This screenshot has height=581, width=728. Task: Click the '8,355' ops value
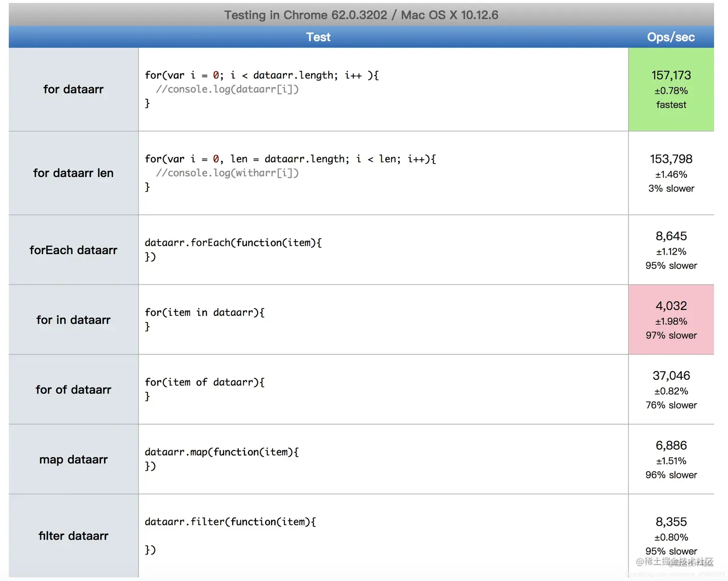[x=671, y=522]
